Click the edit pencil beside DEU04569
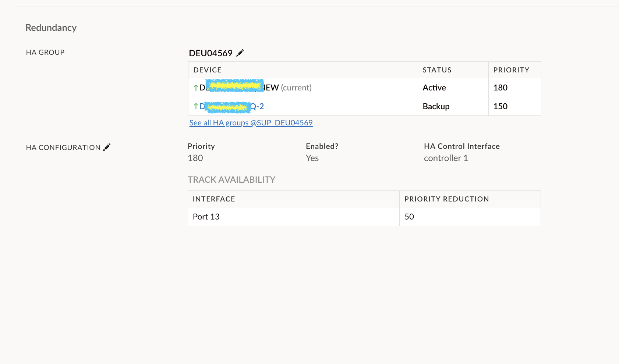 pyautogui.click(x=240, y=53)
